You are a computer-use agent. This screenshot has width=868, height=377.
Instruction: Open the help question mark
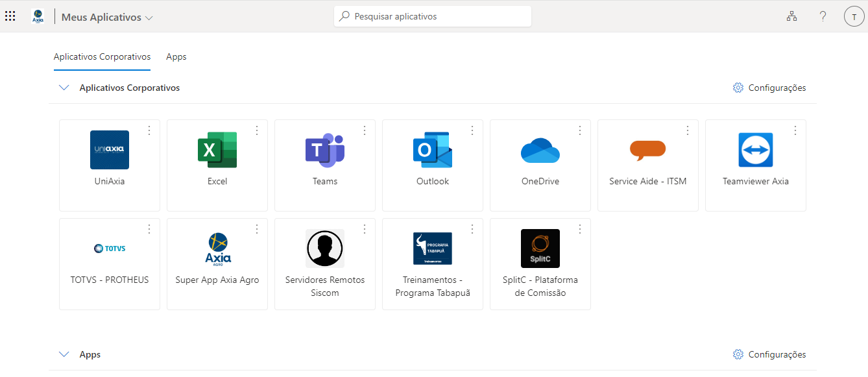pyautogui.click(x=823, y=17)
